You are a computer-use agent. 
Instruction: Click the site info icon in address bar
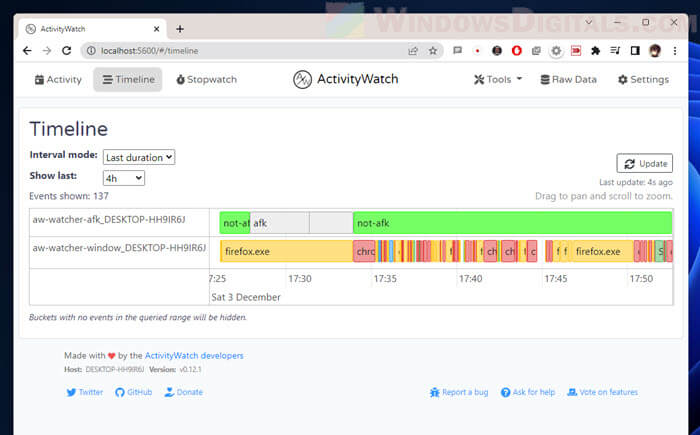coord(91,51)
